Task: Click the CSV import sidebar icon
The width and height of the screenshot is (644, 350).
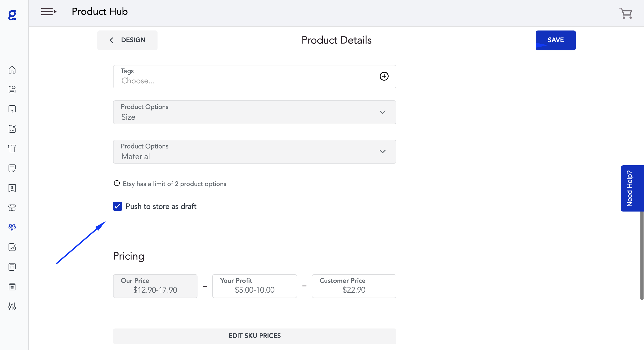Action: [x=12, y=129]
